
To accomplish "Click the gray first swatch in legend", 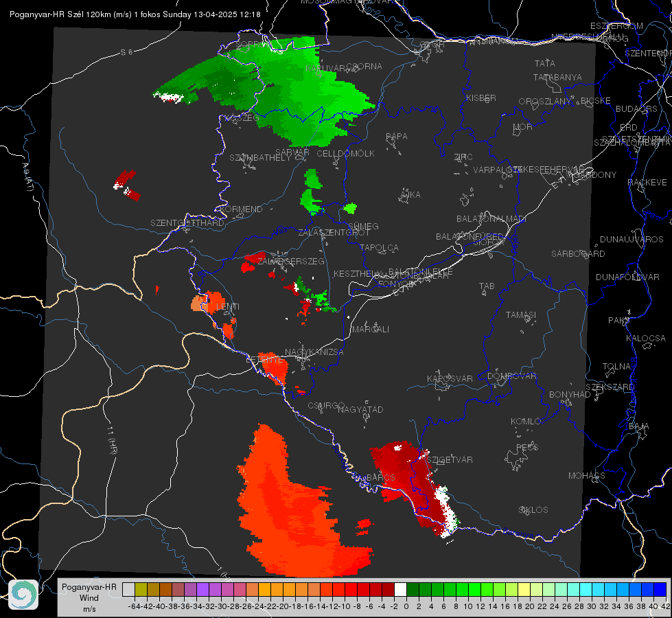I will (128, 589).
